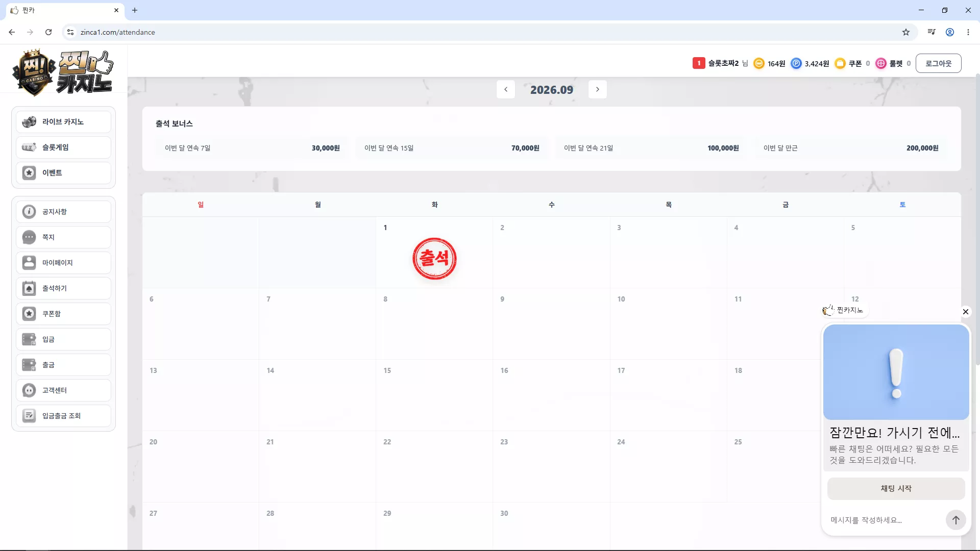Image resolution: width=980 pixels, height=551 pixels.
Task: Open the 쪽지 message bubble icon
Action: (x=29, y=237)
